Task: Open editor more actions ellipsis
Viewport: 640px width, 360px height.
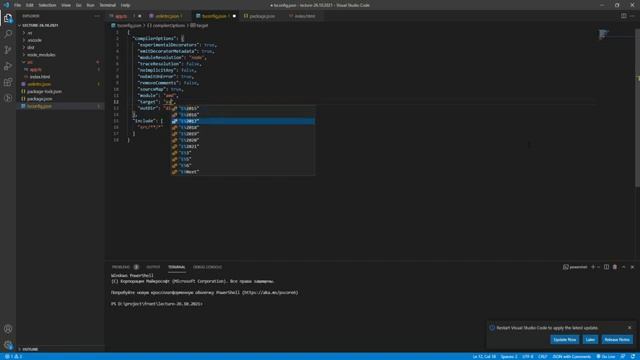Action: point(632,16)
